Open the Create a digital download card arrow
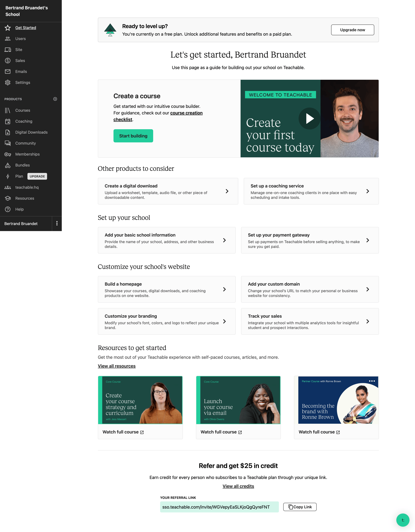This screenshot has width=415, height=532. pyautogui.click(x=227, y=191)
